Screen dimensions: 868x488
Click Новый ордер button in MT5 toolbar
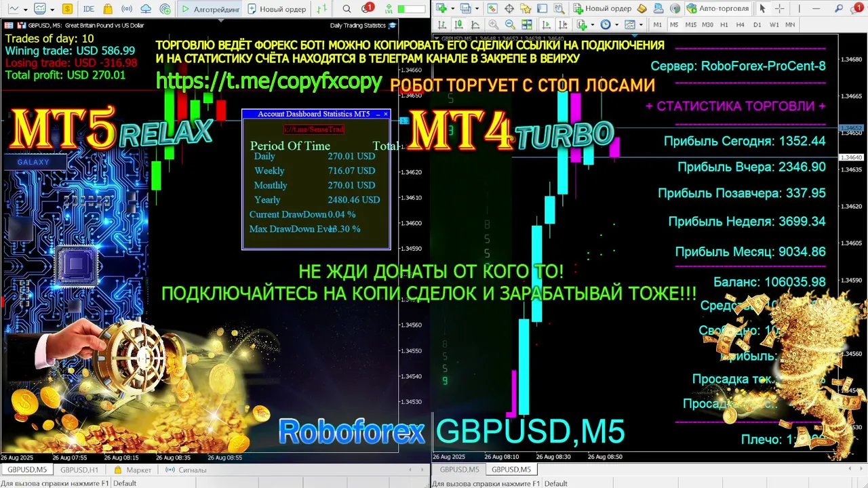click(277, 9)
